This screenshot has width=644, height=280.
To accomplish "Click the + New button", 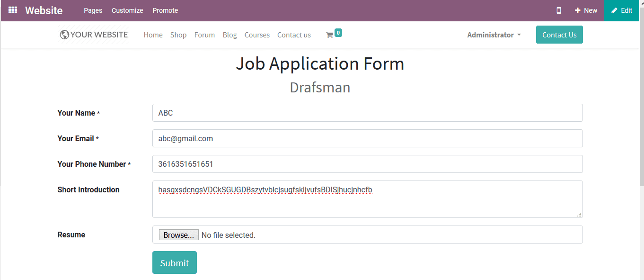I will click(586, 10).
